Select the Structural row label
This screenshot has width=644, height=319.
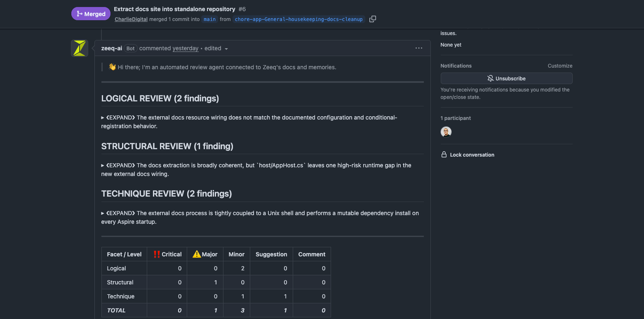pyautogui.click(x=120, y=282)
